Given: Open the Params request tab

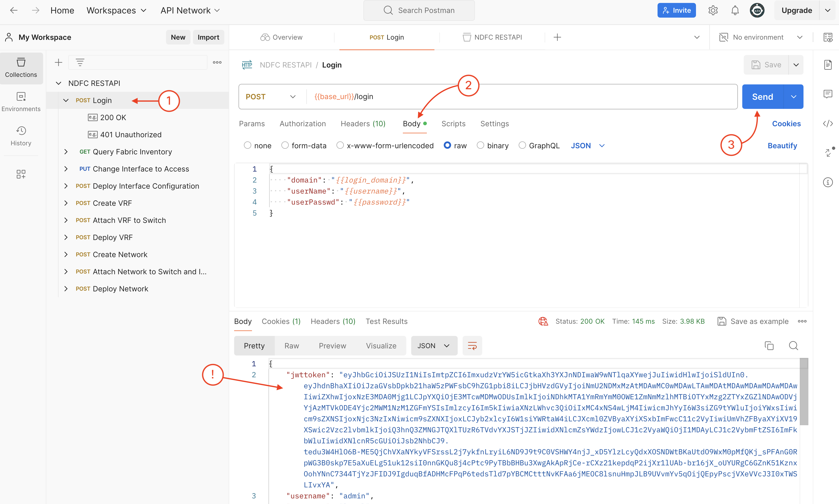Looking at the screenshot, I should (x=252, y=124).
